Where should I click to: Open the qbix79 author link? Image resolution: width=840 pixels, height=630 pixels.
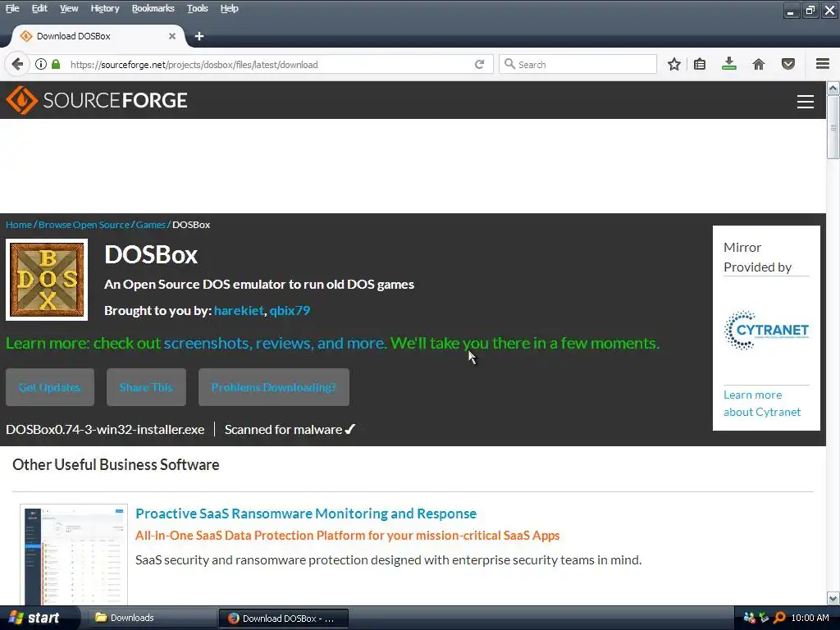click(290, 310)
